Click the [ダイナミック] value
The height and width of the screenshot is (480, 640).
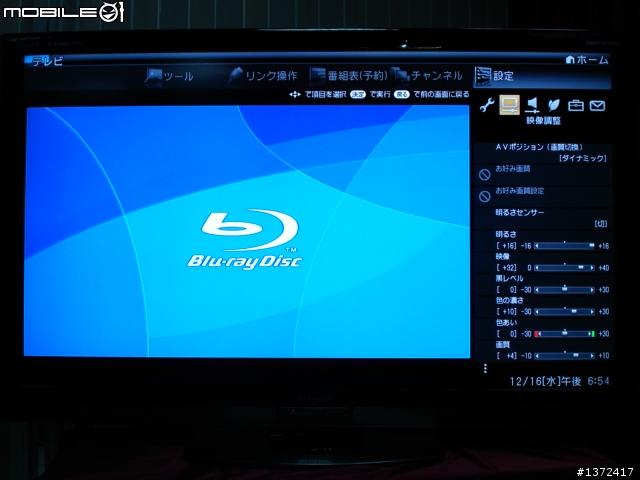click(x=583, y=158)
